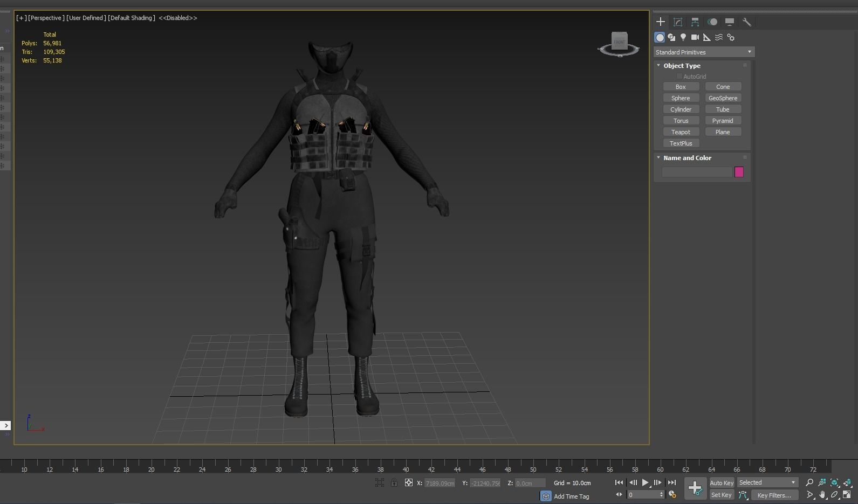Screen dimensions: 858x504
Task: Step to the previous frame
Action: (x=633, y=482)
